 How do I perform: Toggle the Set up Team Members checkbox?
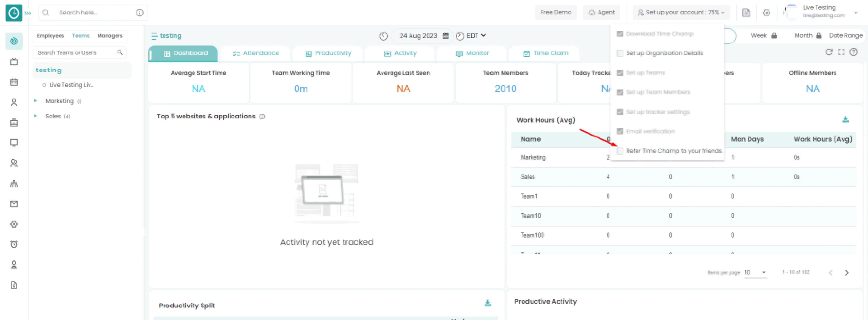tap(620, 92)
